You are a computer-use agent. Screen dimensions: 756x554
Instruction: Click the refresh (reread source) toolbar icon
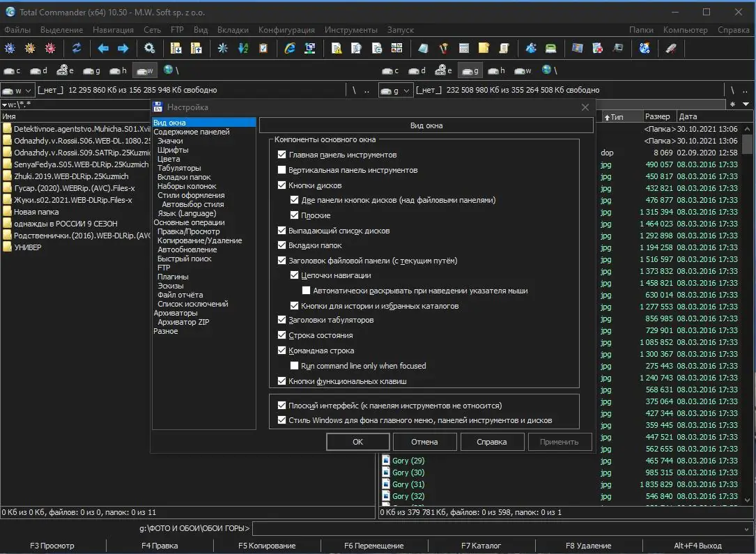pyautogui.click(x=77, y=48)
